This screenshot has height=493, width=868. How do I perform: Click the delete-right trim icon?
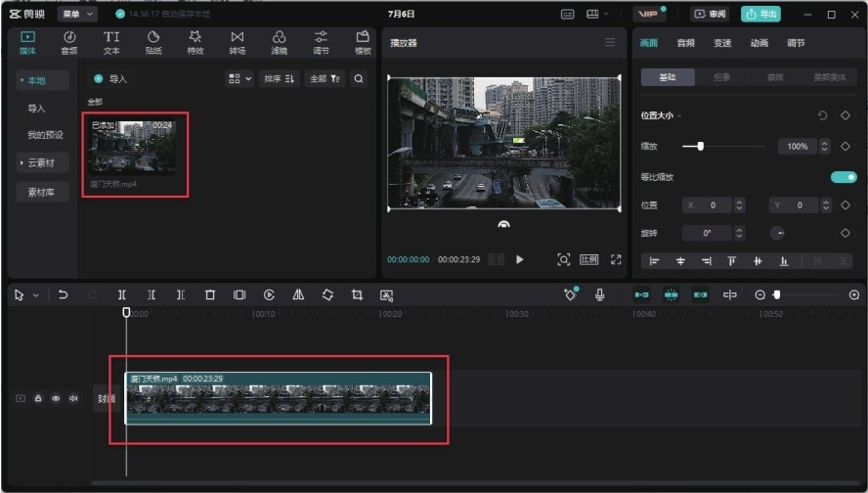click(181, 294)
